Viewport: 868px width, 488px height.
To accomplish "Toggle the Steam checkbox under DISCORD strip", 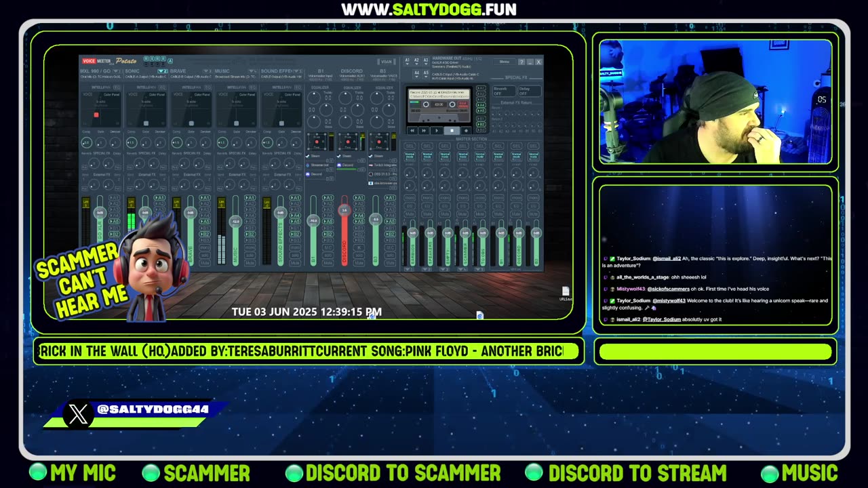I will 339,156.
